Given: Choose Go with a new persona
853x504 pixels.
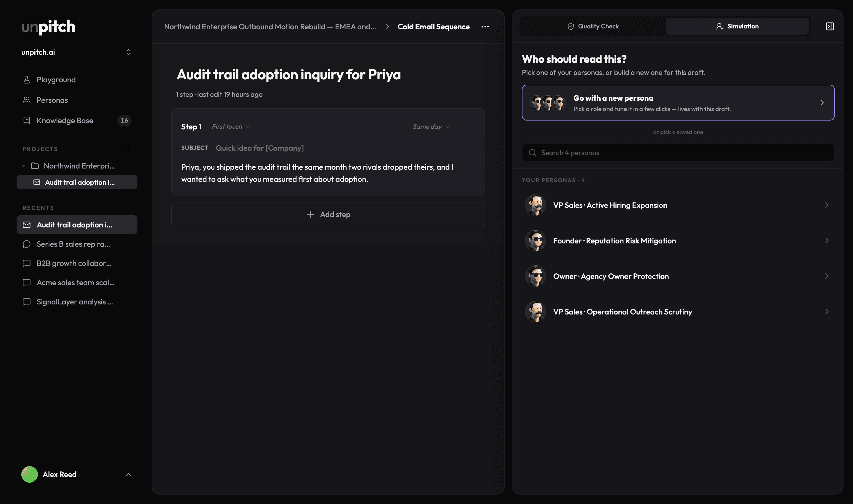Looking at the screenshot, I should (678, 102).
